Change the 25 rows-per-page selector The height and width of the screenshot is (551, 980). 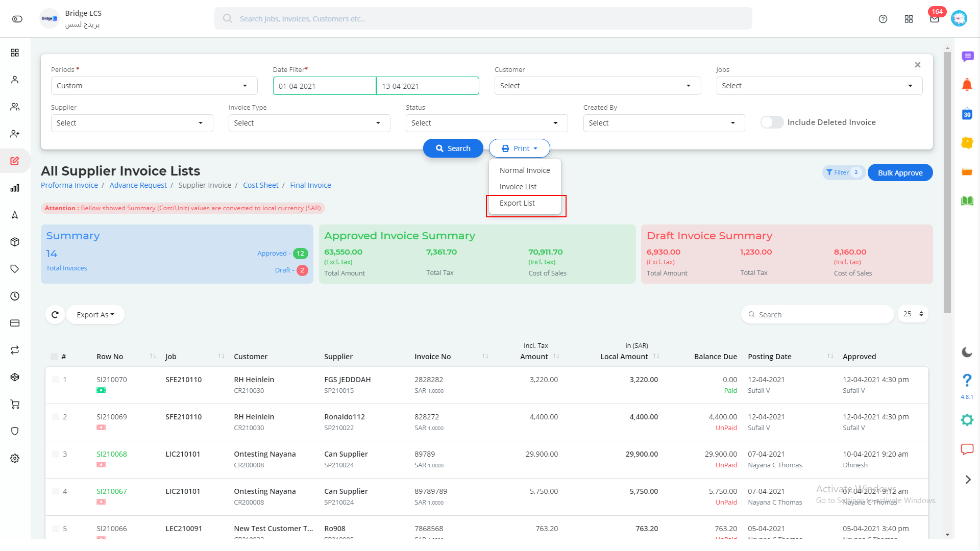(x=913, y=314)
